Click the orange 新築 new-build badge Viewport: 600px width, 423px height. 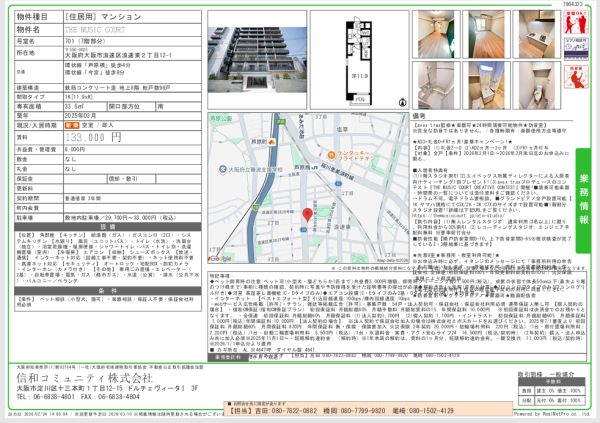72,125
